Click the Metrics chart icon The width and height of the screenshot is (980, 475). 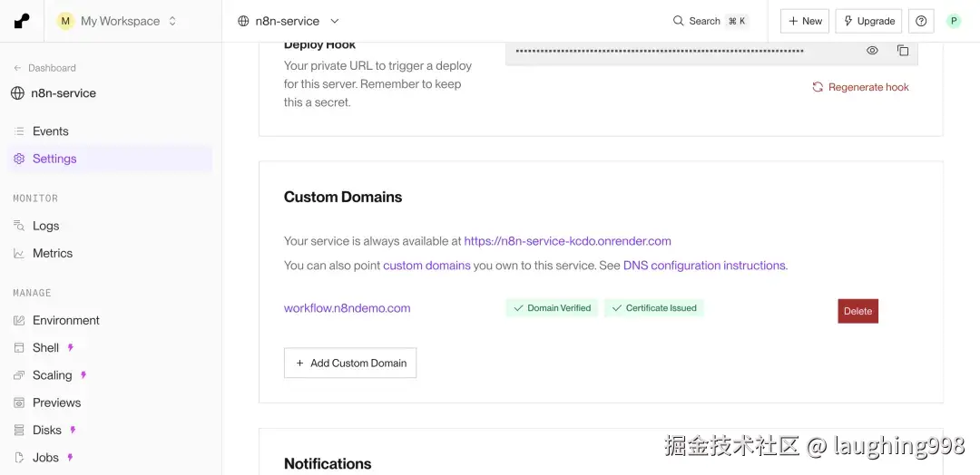19,254
